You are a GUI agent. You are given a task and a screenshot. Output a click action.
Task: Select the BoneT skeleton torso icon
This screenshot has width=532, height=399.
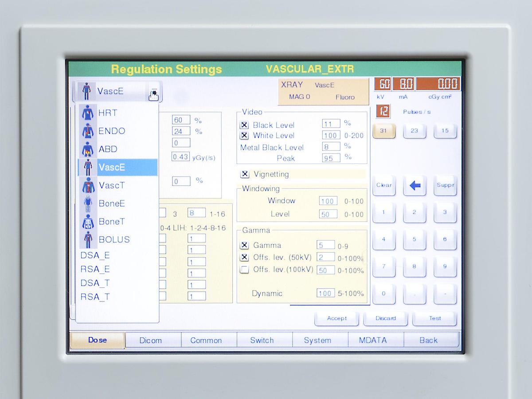89,222
